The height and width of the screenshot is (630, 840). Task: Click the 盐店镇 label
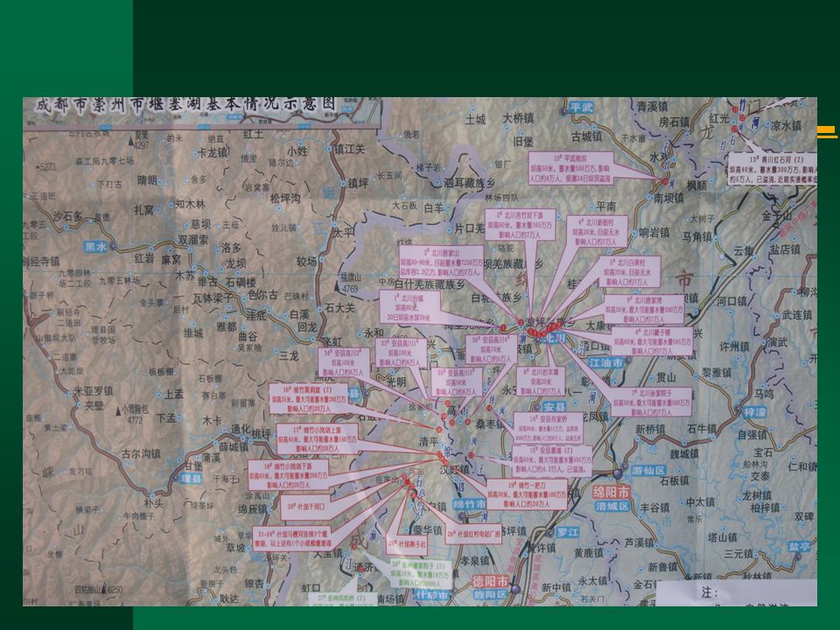point(786,249)
